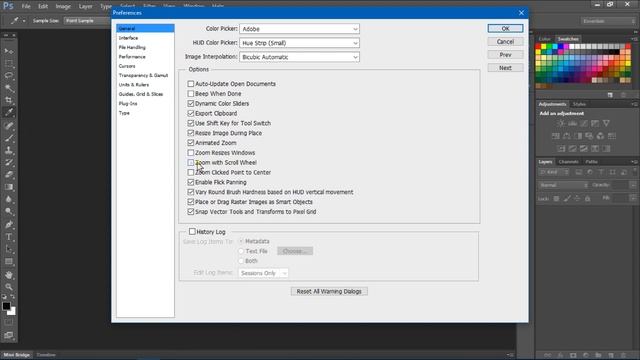The image size is (640, 360).
Task: Select the Pen tool
Action: click(9, 224)
